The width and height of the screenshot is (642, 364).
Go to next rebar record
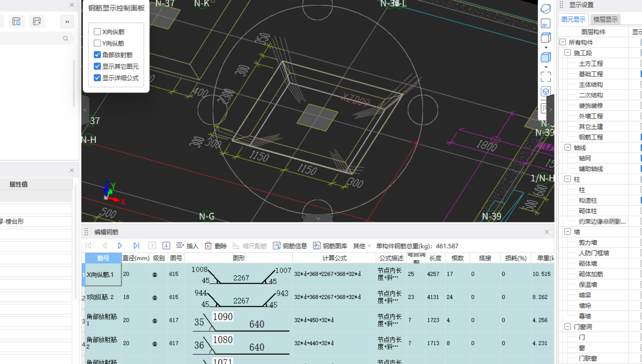pyautogui.click(x=120, y=246)
